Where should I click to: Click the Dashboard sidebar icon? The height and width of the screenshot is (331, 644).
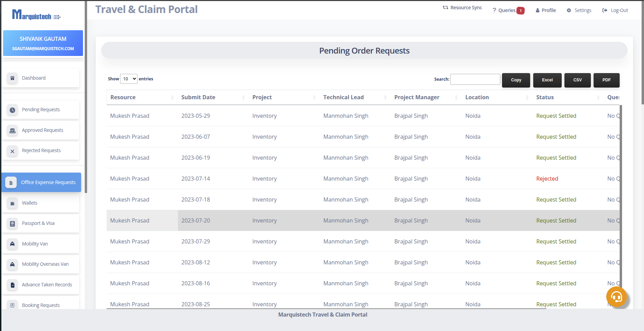(12, 78)
